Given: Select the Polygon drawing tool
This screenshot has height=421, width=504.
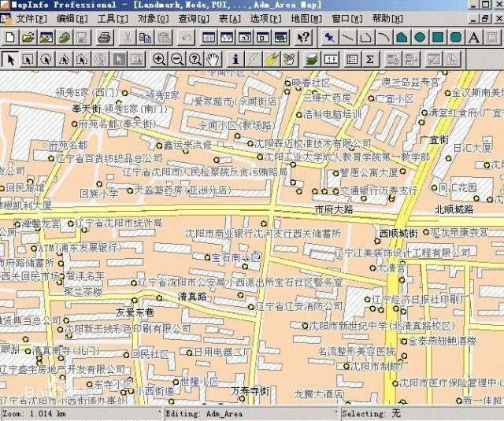Looking at the screenshot, I should pyautogui.click(x=402, y=37).
